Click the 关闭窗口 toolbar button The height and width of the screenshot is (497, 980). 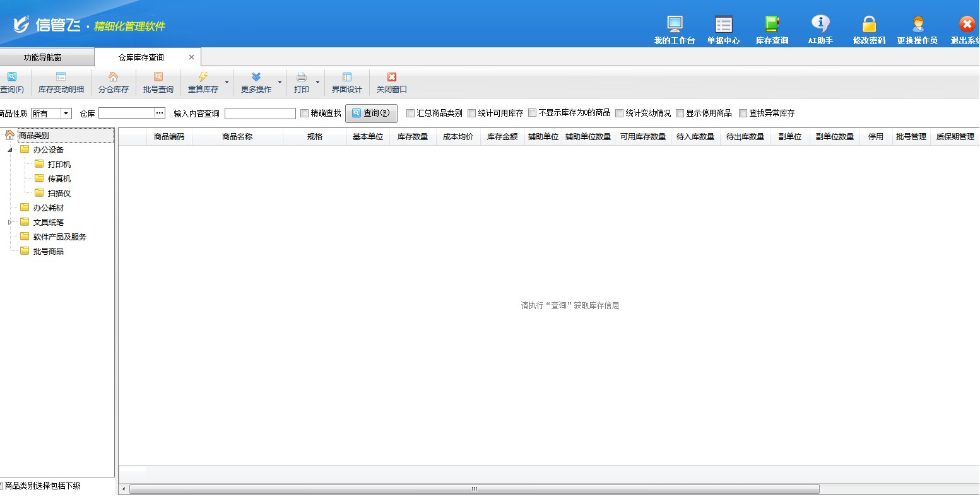click(x=391, y=82)
